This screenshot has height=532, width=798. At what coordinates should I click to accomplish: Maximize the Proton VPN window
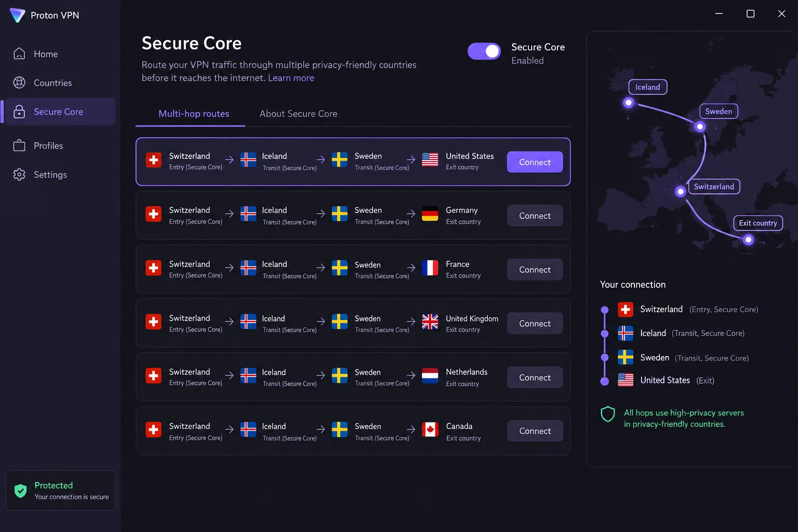pyautogui.click(x=750, y=14)
